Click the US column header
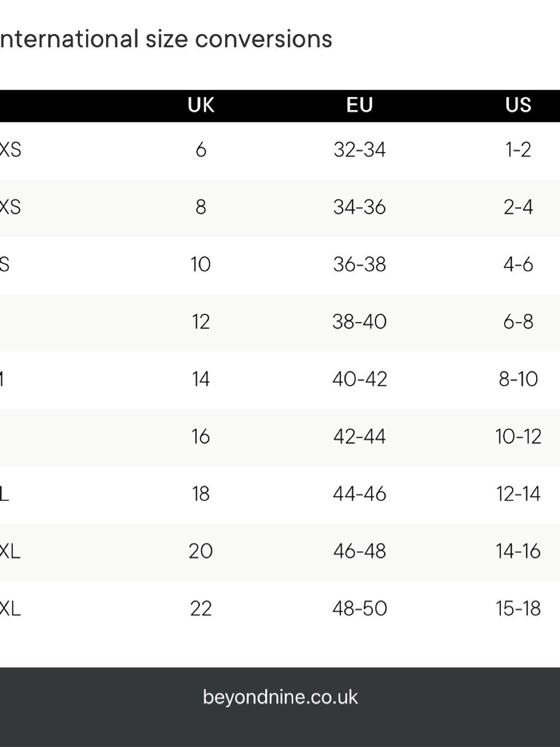 (x=518, y=105)
